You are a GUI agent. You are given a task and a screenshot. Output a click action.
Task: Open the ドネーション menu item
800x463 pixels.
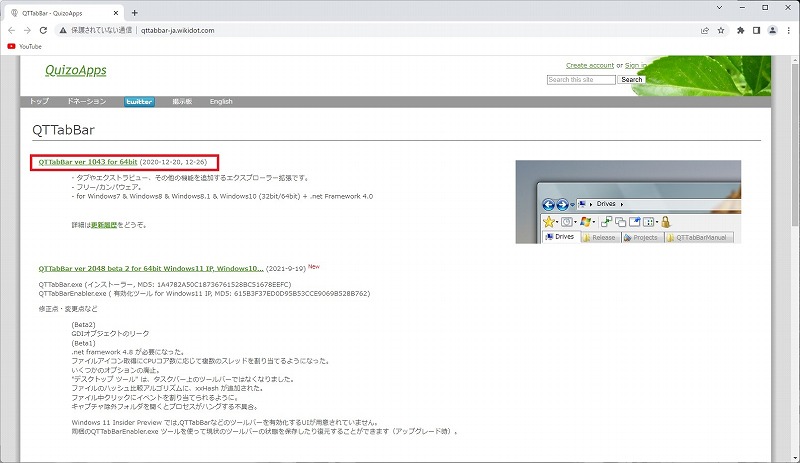click(87, 102)
